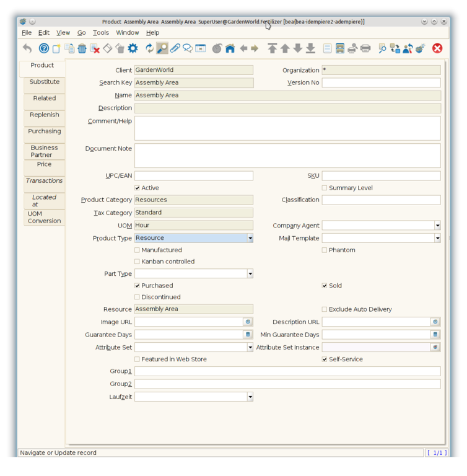The image size is (467, 476).
Task: Click into the UPC/EAN input field
Action: coord(193,176)
